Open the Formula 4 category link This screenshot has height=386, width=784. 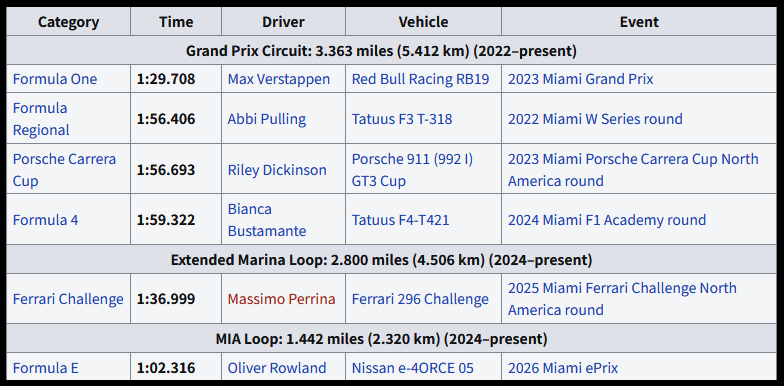point(46,220)
